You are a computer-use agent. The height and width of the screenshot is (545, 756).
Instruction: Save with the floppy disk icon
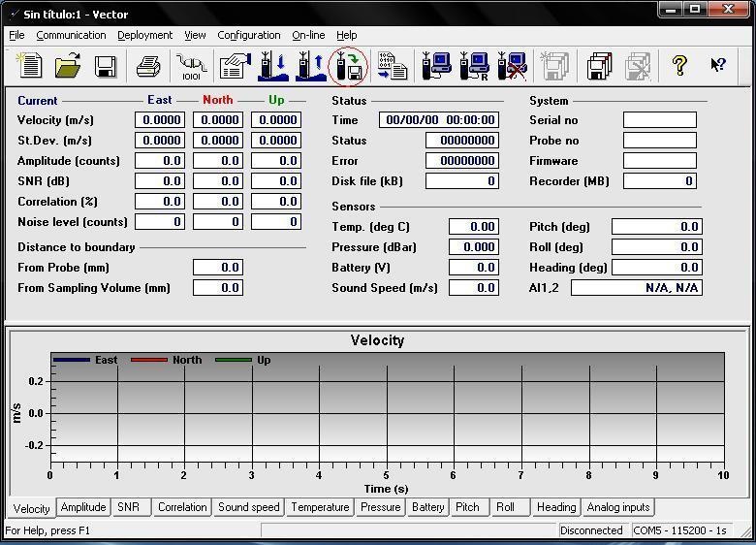coord(105,66)
